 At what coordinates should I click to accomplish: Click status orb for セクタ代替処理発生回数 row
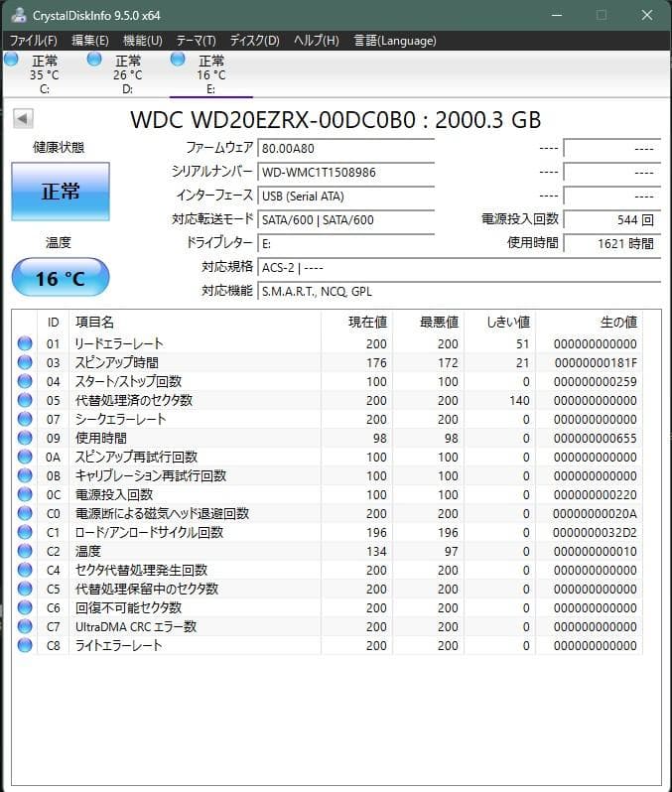(25, 570)
